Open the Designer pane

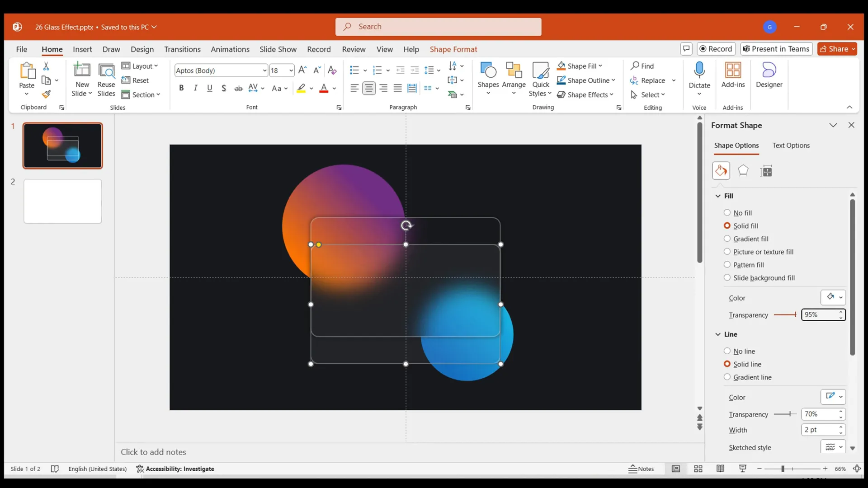click(769, 75)
